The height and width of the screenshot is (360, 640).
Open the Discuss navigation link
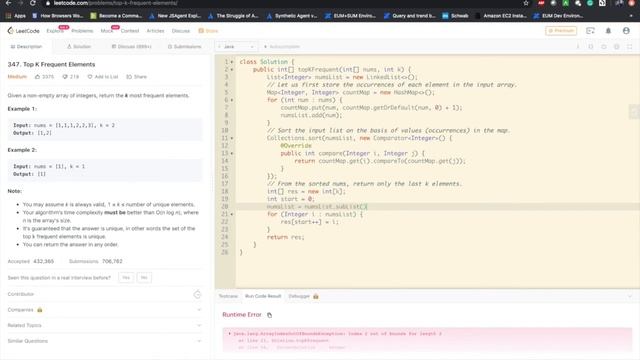[180, 31]
